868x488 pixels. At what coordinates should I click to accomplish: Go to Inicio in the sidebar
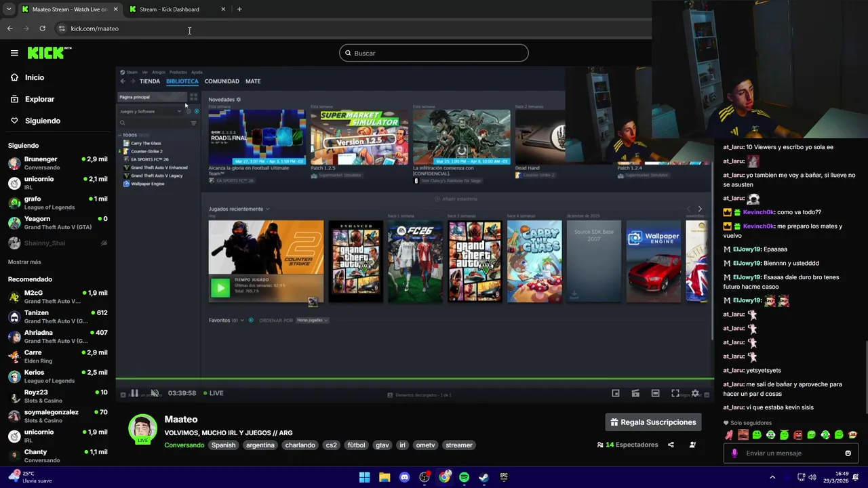point(35,77)
